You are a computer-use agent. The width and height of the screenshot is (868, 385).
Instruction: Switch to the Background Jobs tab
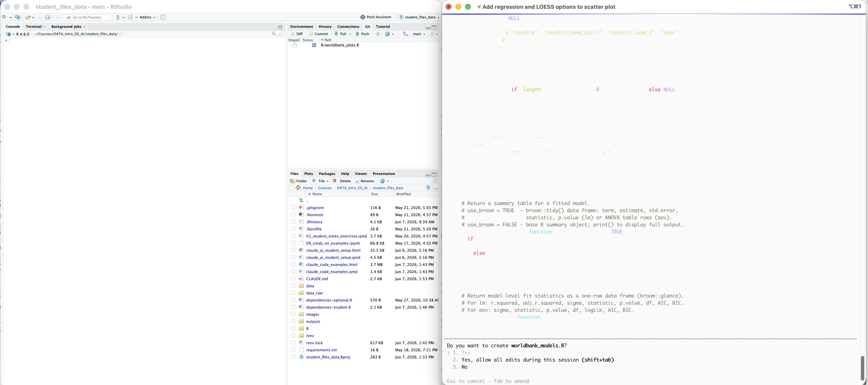click(x=66, y=27)
